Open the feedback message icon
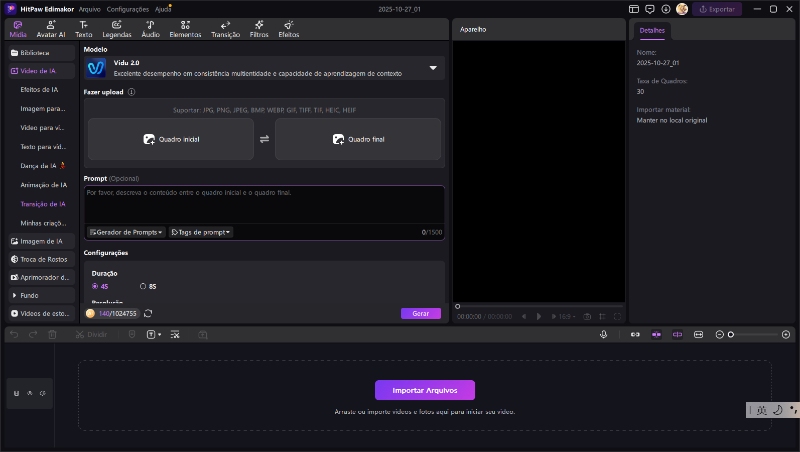The height and width of the screenshot is (452, 800). (650, 9)
